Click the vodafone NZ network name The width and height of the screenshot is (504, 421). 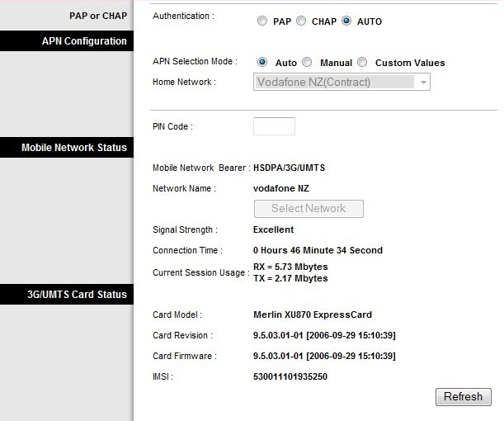click(281, 188)
